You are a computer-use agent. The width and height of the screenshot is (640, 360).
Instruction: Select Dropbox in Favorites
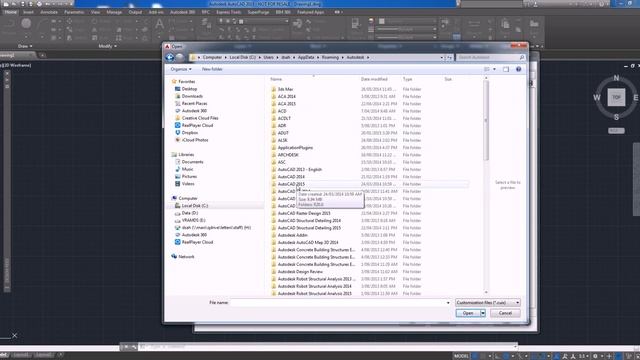click(189, 133)
